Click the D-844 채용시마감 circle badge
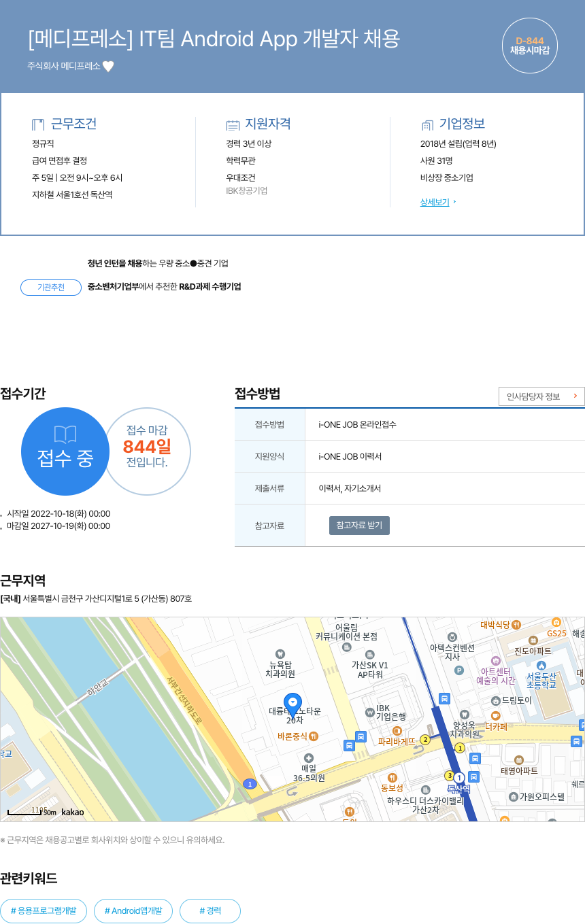 (529, 46)
